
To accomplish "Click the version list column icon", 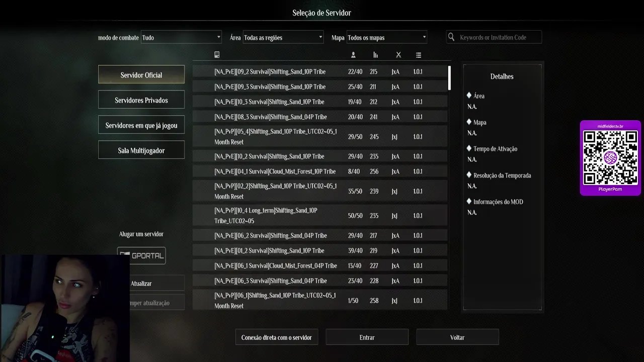I will click(419, 55).
